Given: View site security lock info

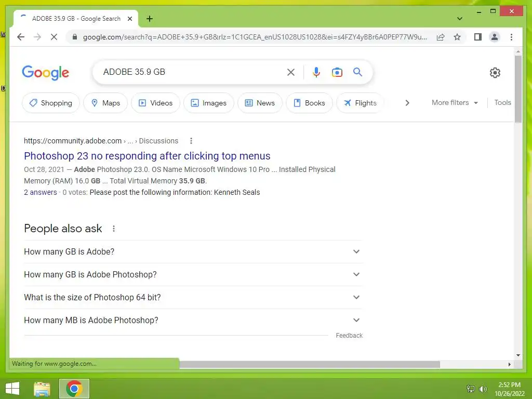Looking at the screenshot, I should tap(75, 37).
